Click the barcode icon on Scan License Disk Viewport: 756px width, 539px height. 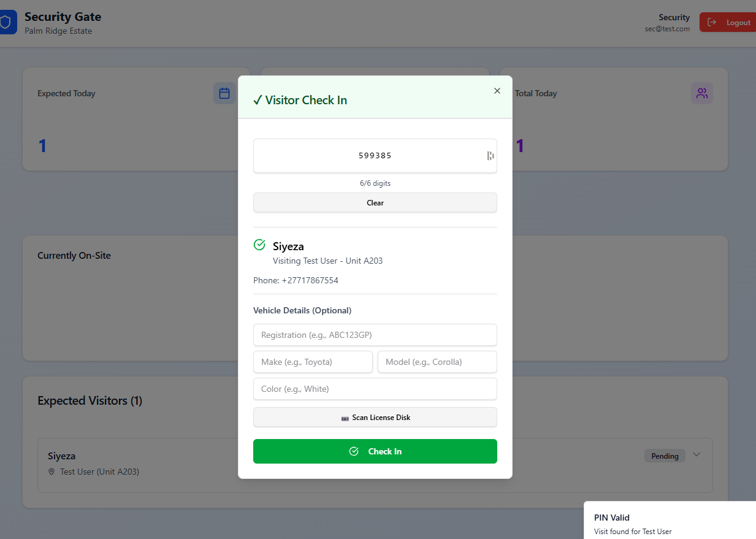click(x=346, y=417)
